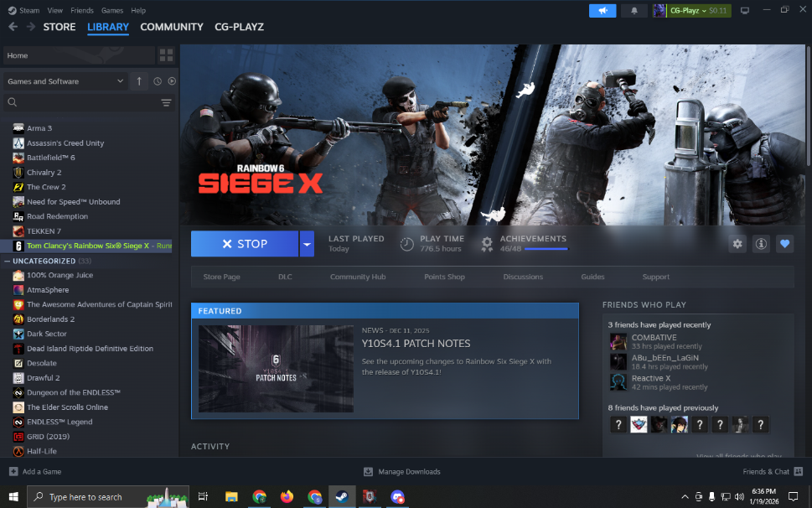Toggle sort order arrow in library filter
The height and width of the screenshot is (508, 812).
pos(139,81)
